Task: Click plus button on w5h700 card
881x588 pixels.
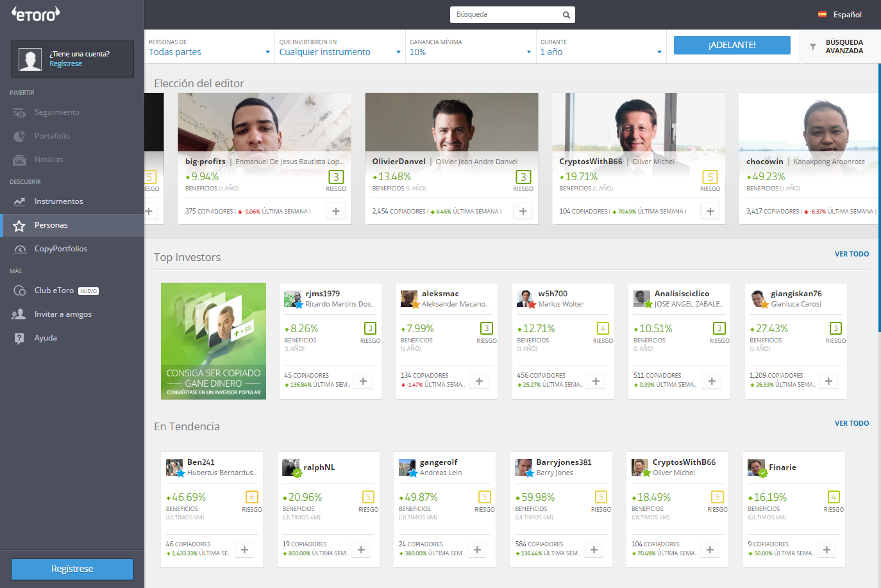Action: [596, 381]
